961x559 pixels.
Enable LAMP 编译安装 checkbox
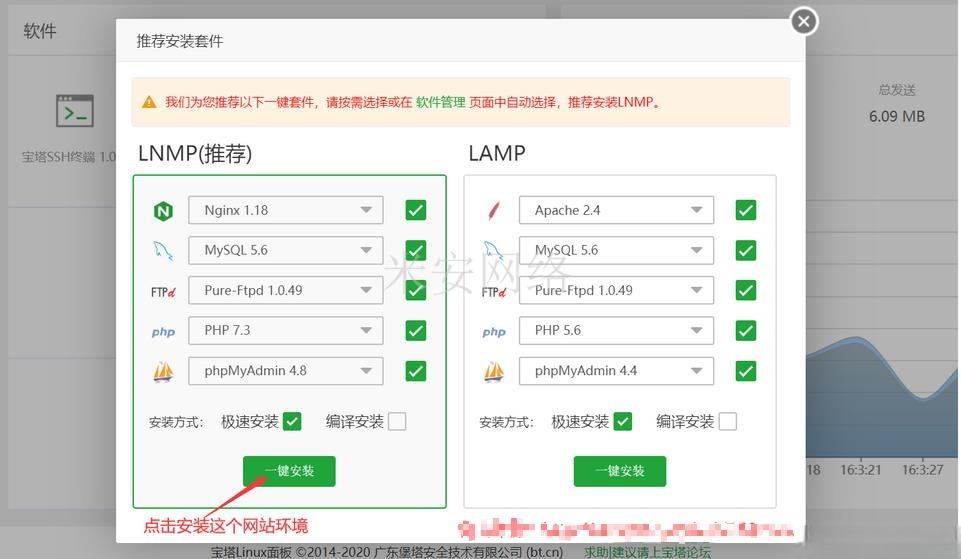tap(727, 422)
